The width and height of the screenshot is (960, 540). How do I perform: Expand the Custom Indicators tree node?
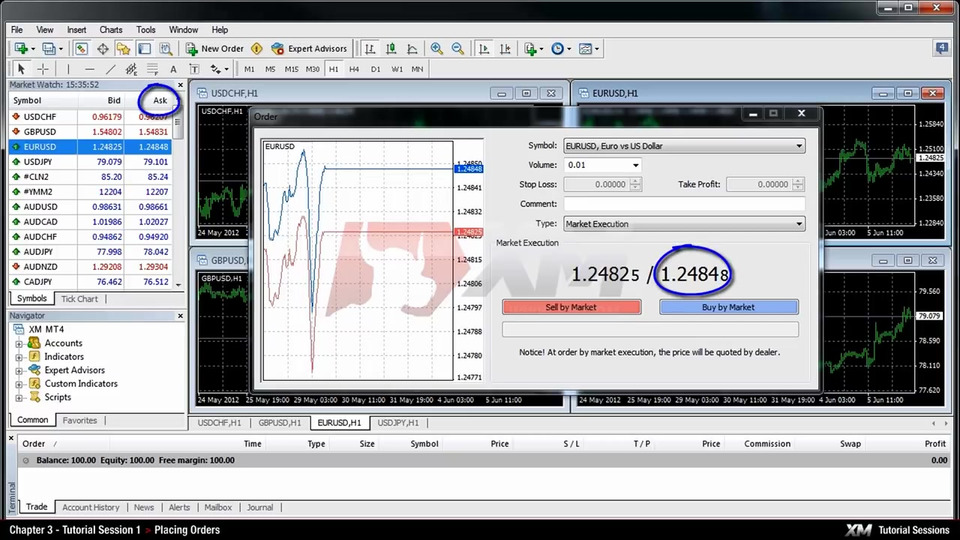coord(19,384)
